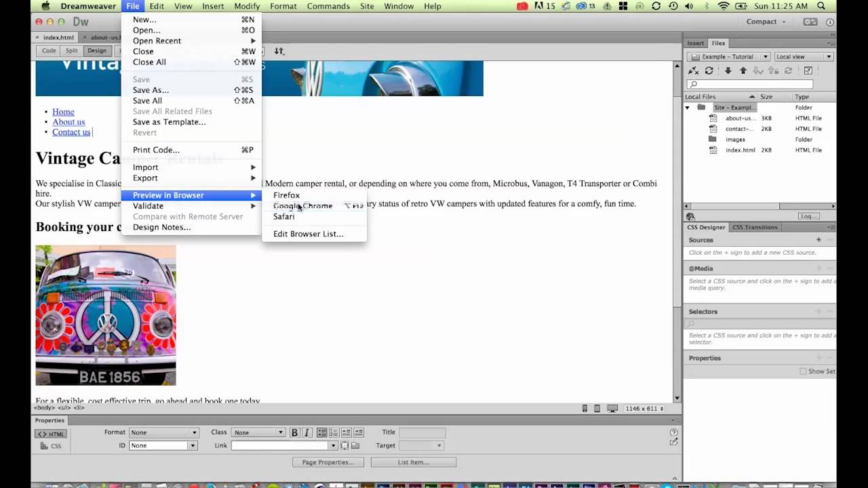Apply unordered list formatting
Viewport: 868px width, 488px height.
(x=322, y=432)
